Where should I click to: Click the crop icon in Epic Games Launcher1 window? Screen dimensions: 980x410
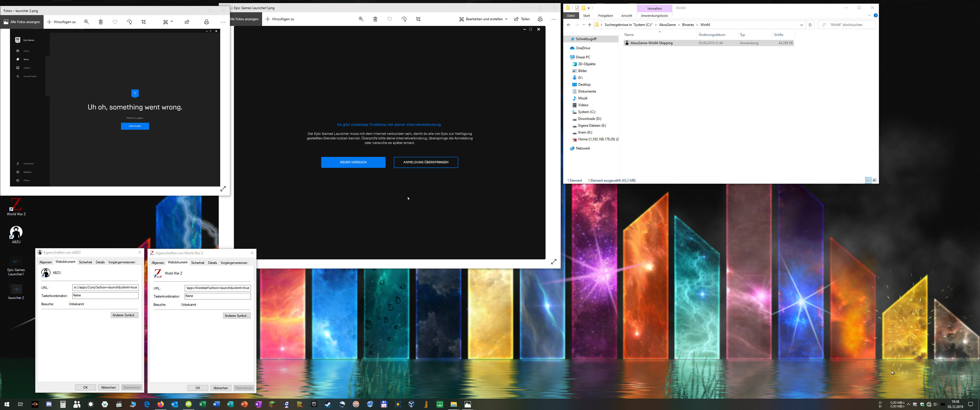418,19
